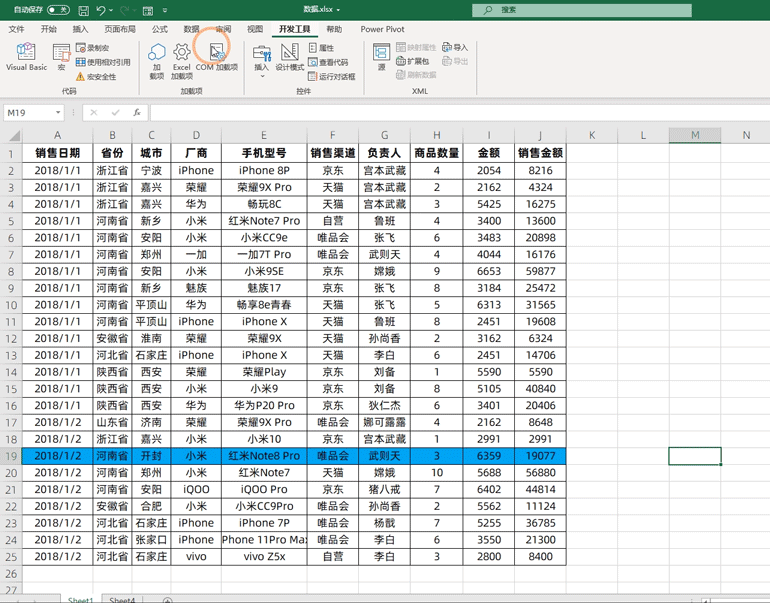The width and height of the screenshot is (770, 603).
Task: Switch to the Power Pivot tab
Action: [x=383, y=29]
